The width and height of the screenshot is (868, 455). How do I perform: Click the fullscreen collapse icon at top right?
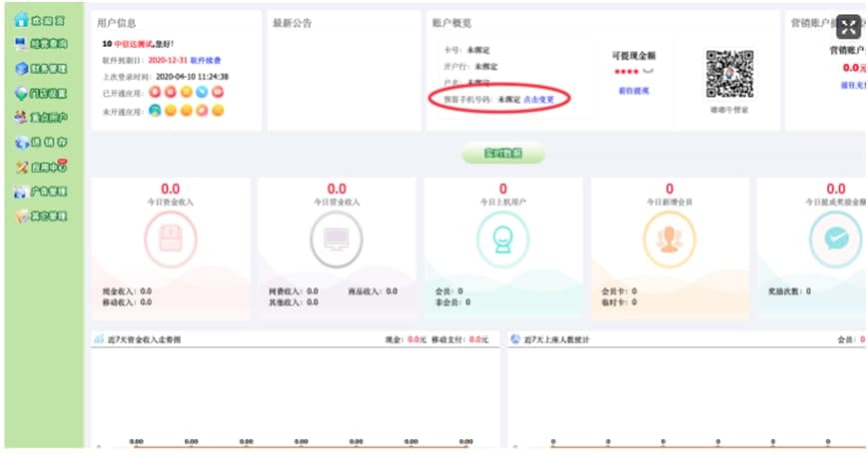tap(849, 27)
